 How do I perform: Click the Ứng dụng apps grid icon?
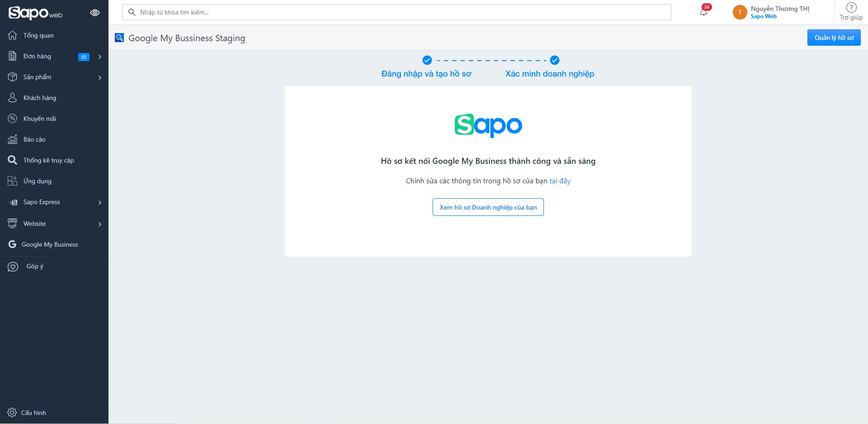point(13,181)
